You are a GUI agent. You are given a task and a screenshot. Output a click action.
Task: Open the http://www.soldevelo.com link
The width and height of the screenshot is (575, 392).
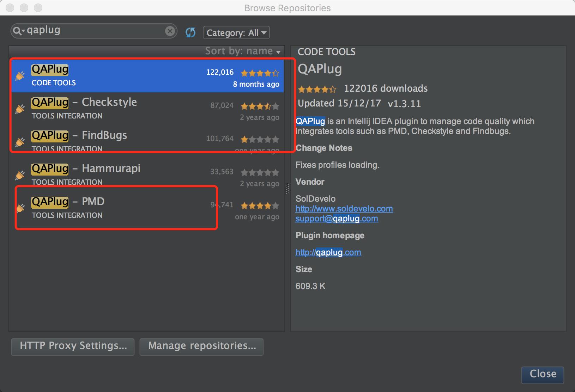tap(344, 209)
